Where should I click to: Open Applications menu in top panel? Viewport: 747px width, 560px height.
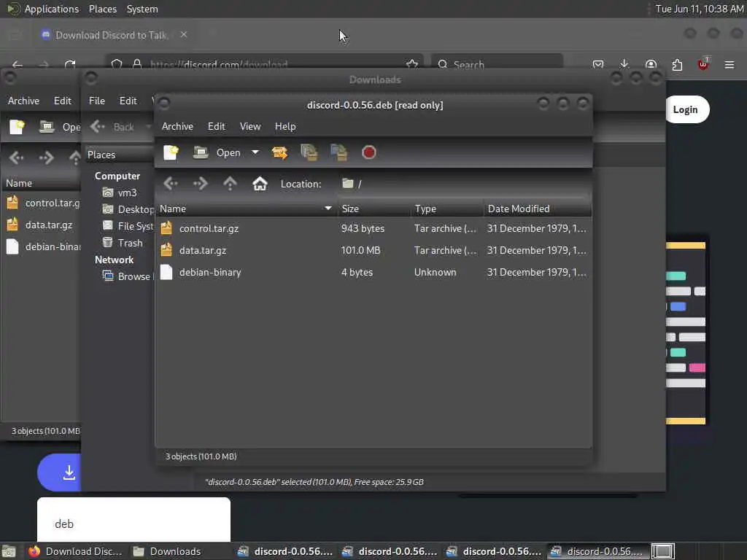[x=52, y=9]
